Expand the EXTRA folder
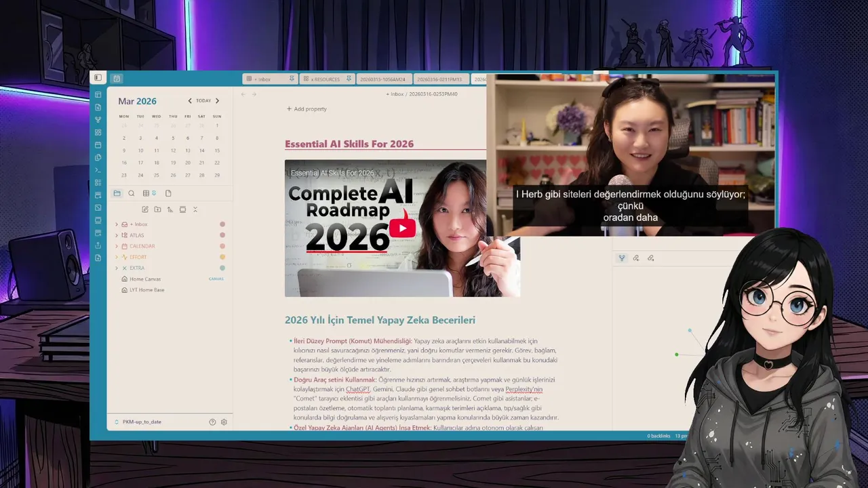 point(117,268)
